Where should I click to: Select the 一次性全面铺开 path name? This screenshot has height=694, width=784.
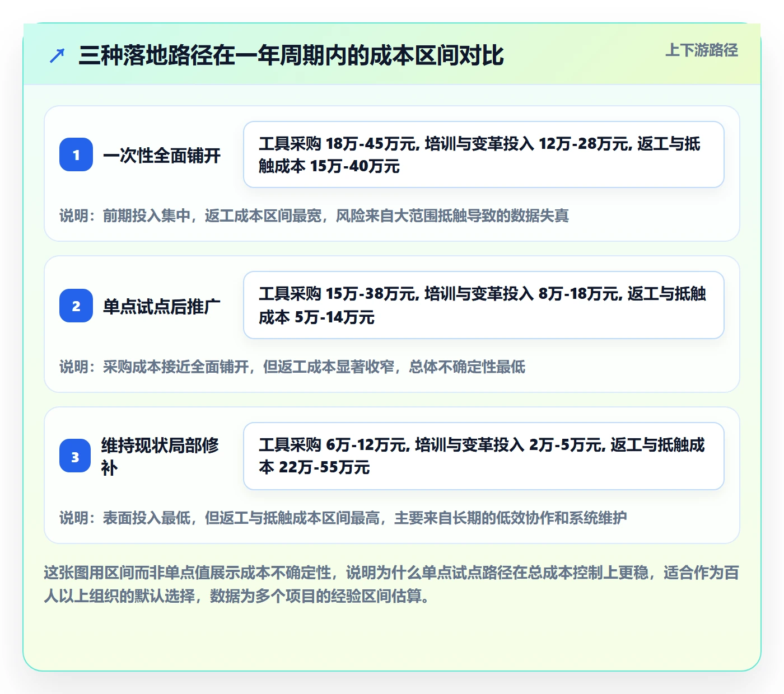point(162,155)
